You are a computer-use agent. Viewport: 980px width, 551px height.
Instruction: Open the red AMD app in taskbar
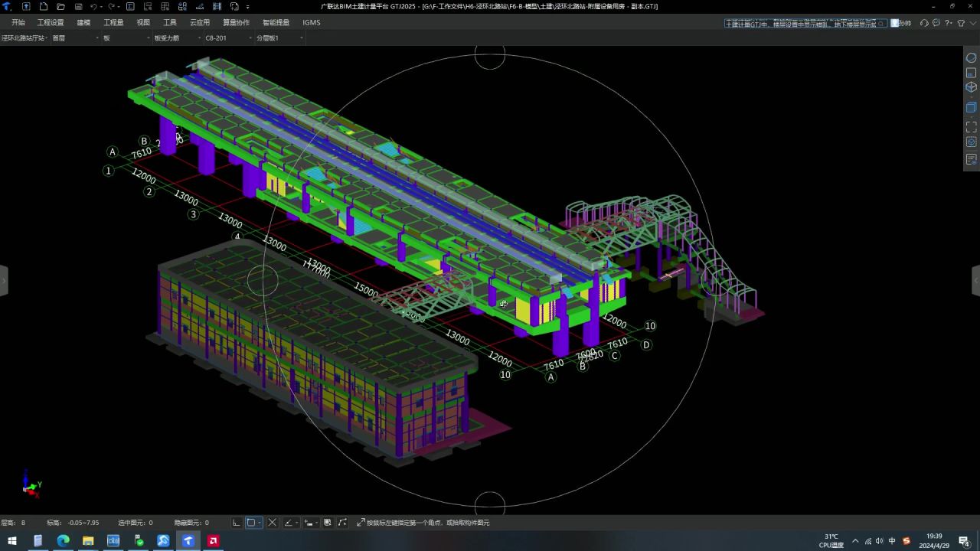pyautogui.click(x=214, y=541)
